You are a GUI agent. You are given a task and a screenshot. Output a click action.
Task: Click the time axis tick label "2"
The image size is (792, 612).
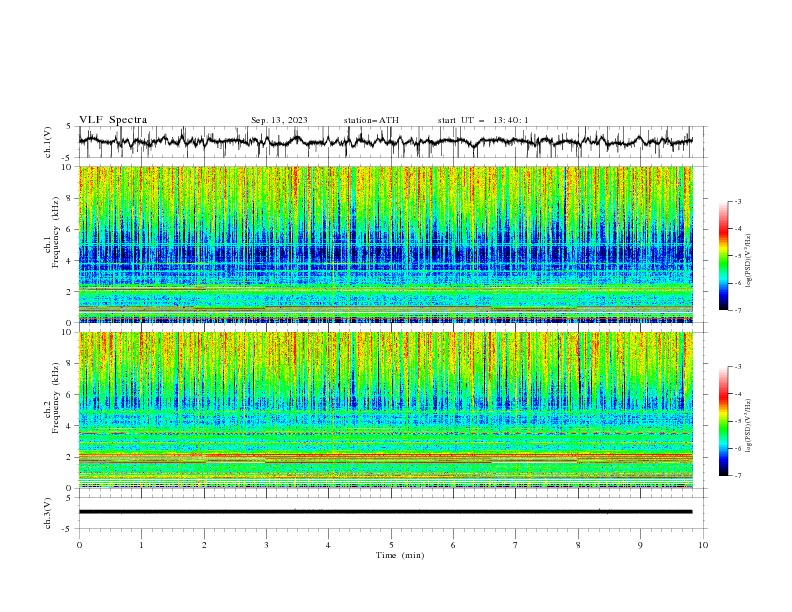204,545
